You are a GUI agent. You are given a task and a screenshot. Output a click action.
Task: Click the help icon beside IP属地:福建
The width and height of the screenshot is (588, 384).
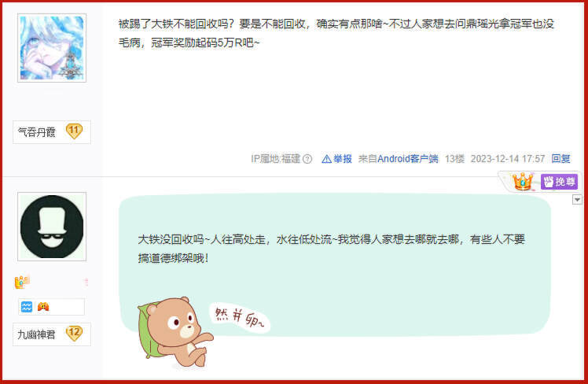[x=307, y=159]
